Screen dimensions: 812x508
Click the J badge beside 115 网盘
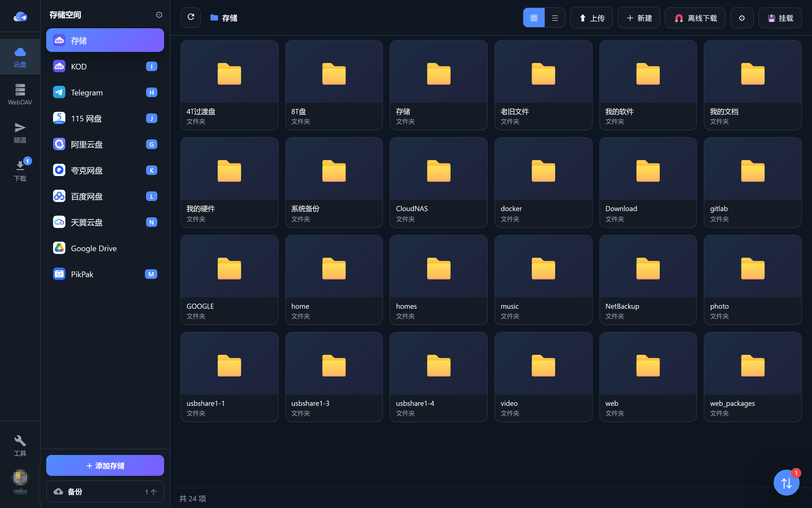coord(152,118)
